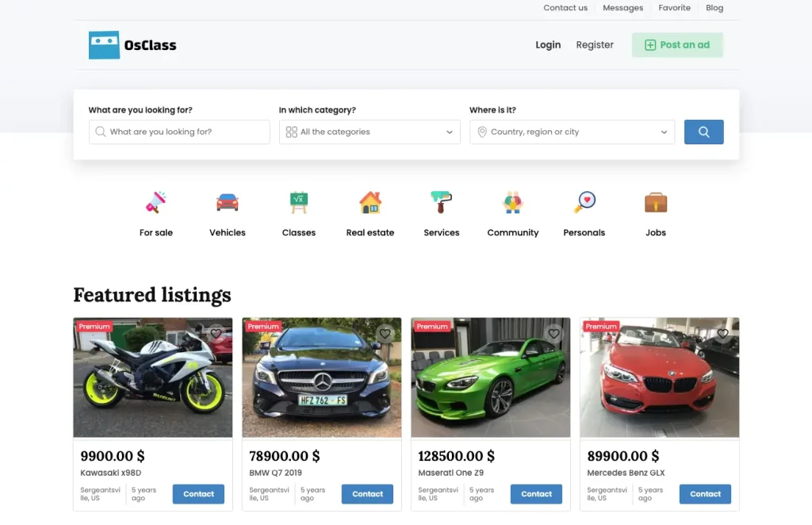This screenshot has height=525, width=812.
Task: Contact seller of Kawasaki x98D
Action: (x=198, y=494)
